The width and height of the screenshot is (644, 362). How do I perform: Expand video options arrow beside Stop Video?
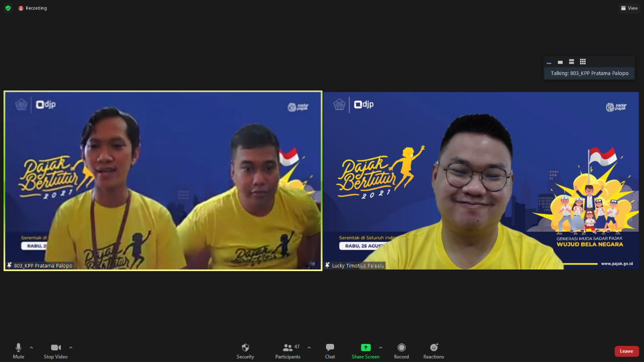(x=70, y=347)
